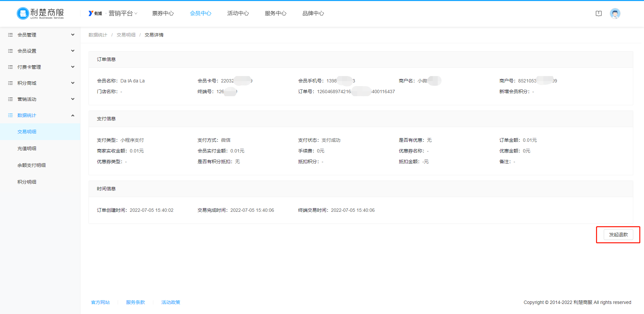
Task: Switch to 服务中心 tab
Action: click(276, 13)
